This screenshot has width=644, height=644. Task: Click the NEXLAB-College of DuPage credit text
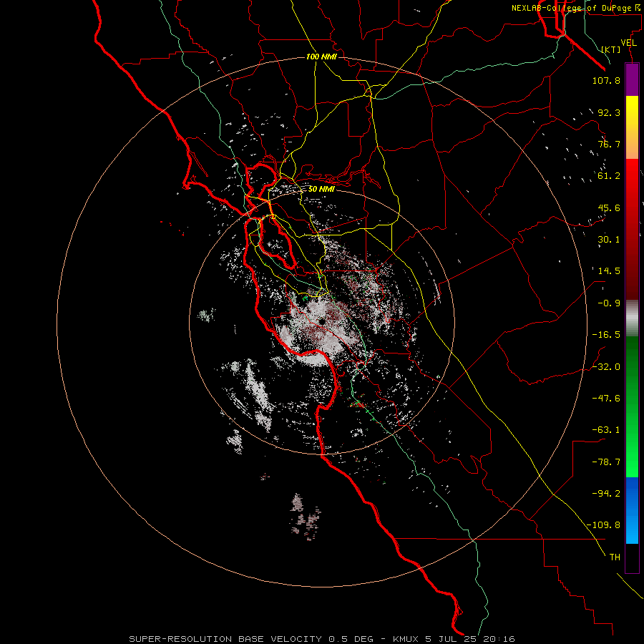(x=576, y=8)
